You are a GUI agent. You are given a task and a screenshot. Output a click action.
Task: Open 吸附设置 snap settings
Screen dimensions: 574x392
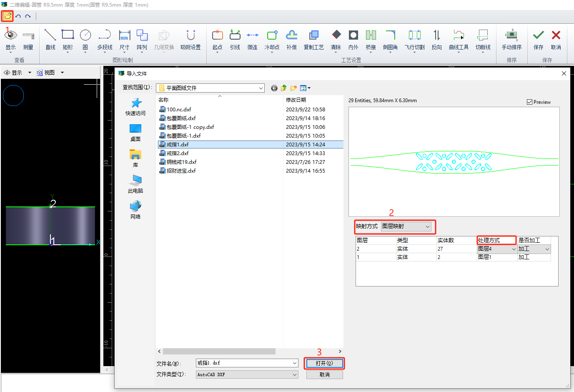pos(190,40)
